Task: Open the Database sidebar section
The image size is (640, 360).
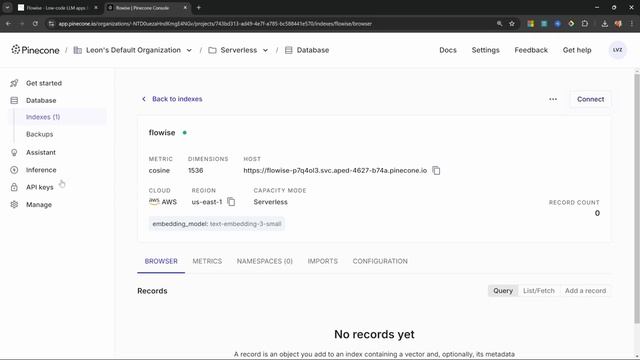Action: pyautogui.click(x=41, y=100)
